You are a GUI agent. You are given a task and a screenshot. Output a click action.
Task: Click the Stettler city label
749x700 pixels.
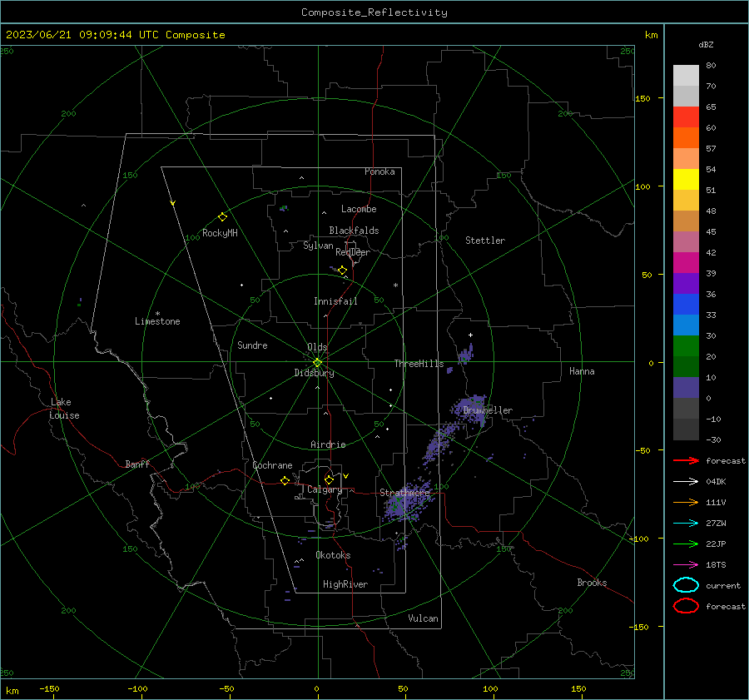coord(485,241)
